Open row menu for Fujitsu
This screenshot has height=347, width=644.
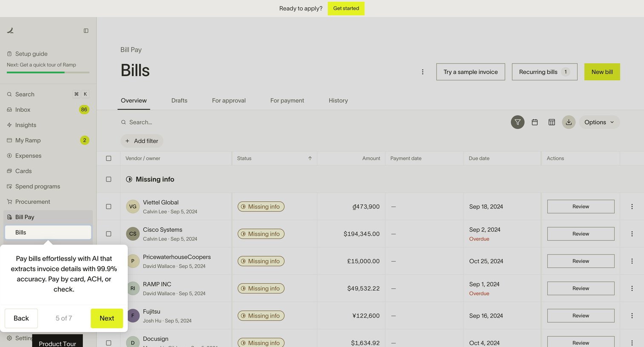click(632, 316)
